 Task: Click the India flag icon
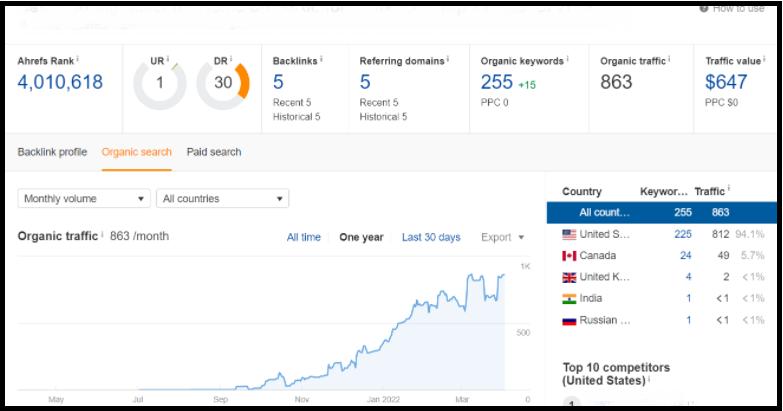pyautogui.click(x=569, y=299)
